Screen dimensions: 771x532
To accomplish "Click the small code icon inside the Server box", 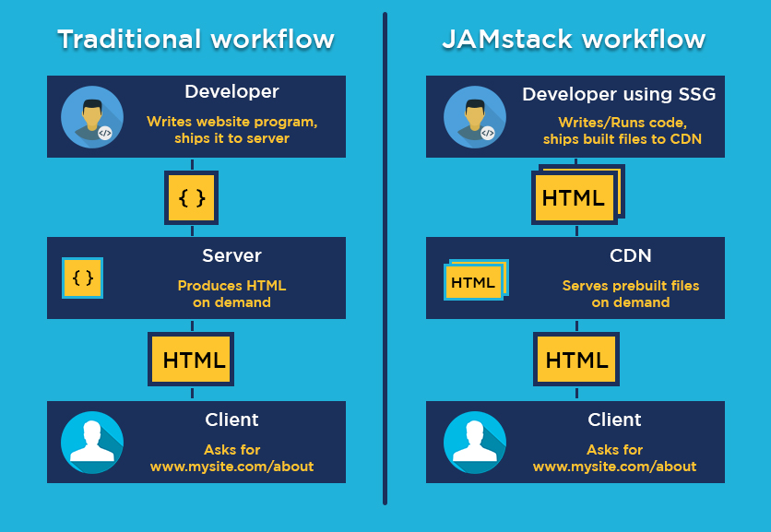I will [82, 278].
